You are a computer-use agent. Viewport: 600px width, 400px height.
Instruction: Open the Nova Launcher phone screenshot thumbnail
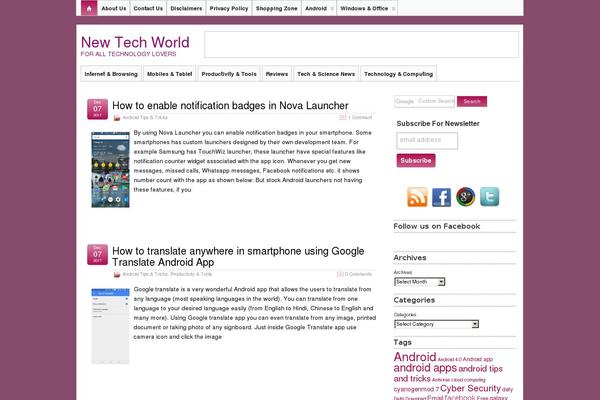[110, 170]
